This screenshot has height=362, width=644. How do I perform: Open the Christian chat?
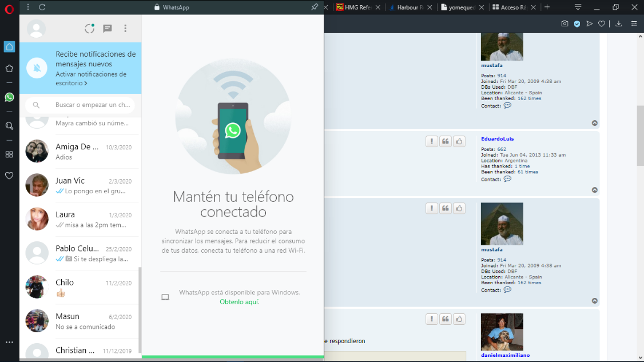(x=81, y=349)
